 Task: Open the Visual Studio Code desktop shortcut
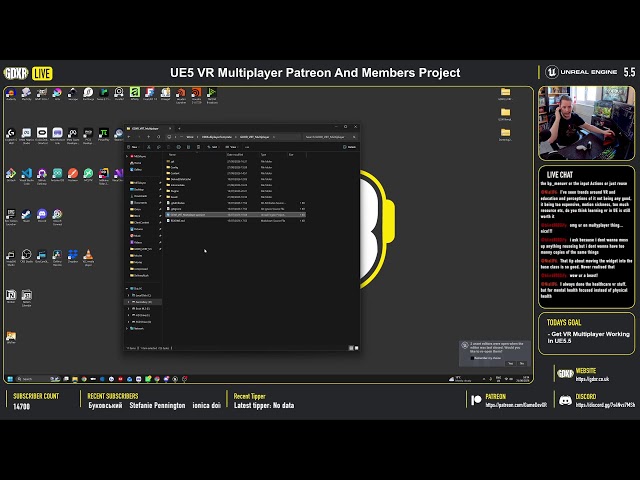point(27,173)
